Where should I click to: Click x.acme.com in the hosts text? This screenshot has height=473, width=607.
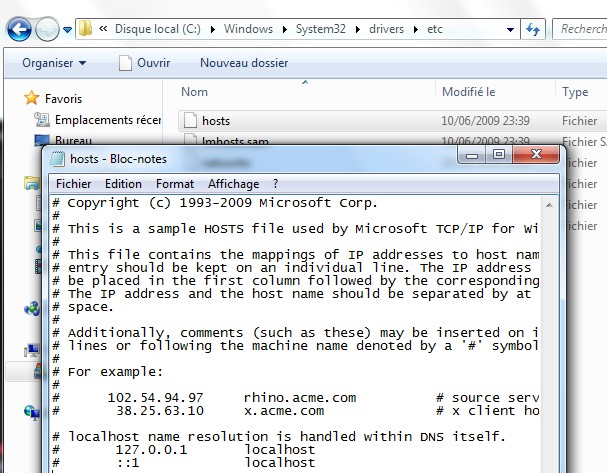click(x=284, y=411)
